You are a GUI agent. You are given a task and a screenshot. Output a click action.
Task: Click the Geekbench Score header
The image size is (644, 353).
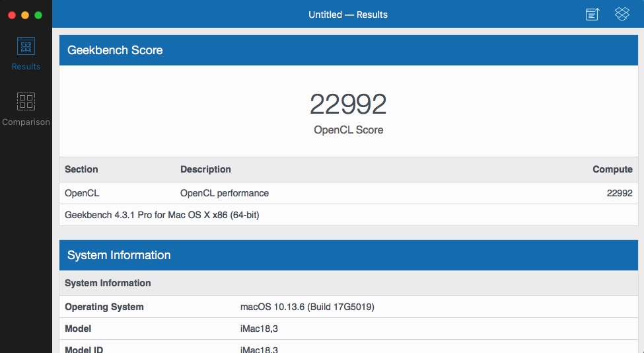tap(348, 50)
